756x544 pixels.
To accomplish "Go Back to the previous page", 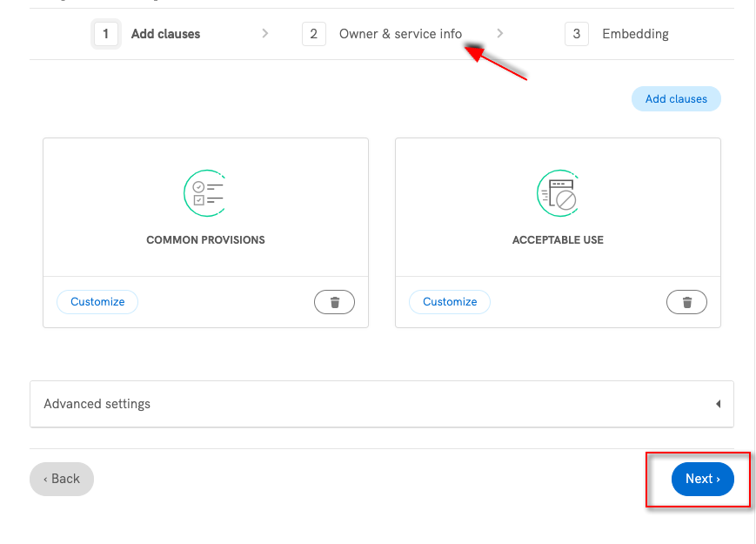I will pos(62,479).
